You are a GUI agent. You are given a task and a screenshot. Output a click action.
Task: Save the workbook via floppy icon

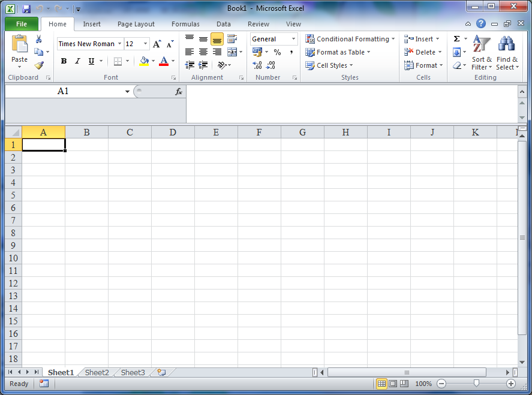26,9
